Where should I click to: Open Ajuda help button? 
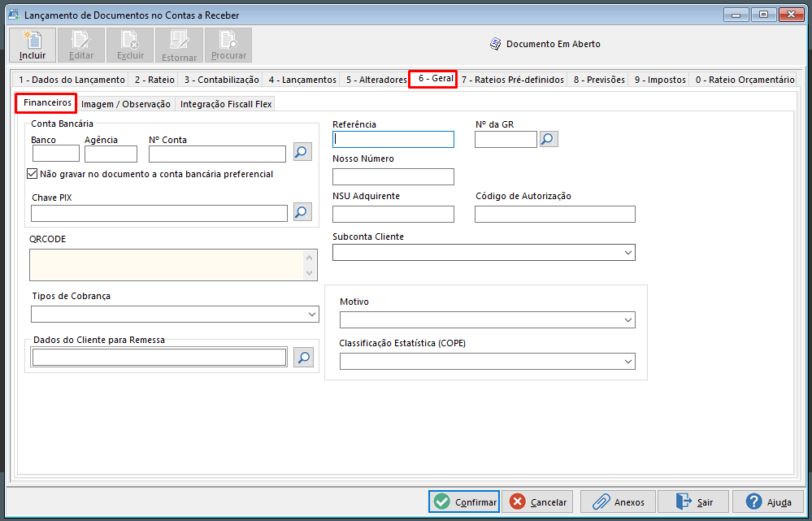click(767, 501)
